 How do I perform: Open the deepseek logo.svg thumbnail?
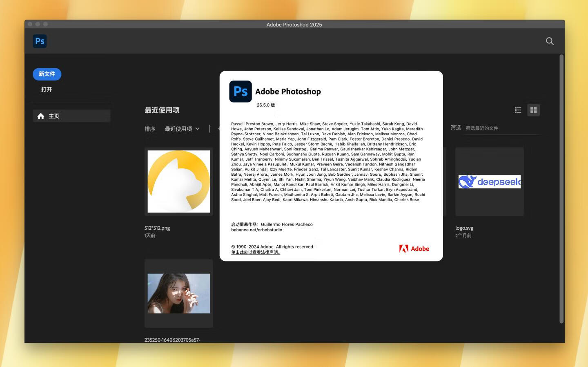coord(490,181)
